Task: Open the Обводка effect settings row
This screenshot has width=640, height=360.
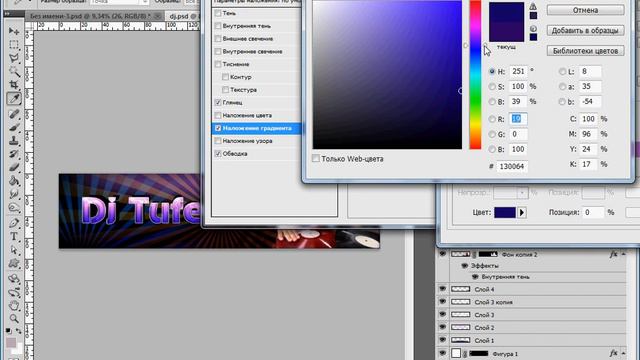Action: pyautogui.click(x=256, y=154)
